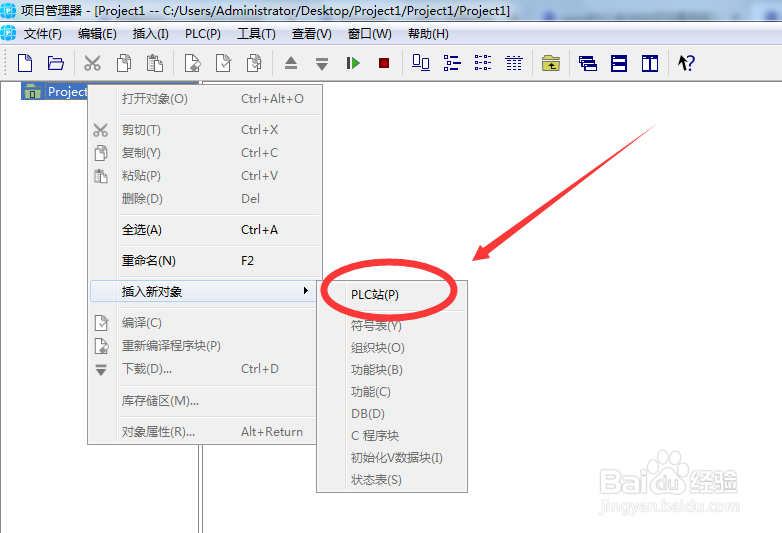Click the document icon beside 文件(F) menu
This screenshot has height=533, width=782.
pyautogui.click(x=8, y=33)
